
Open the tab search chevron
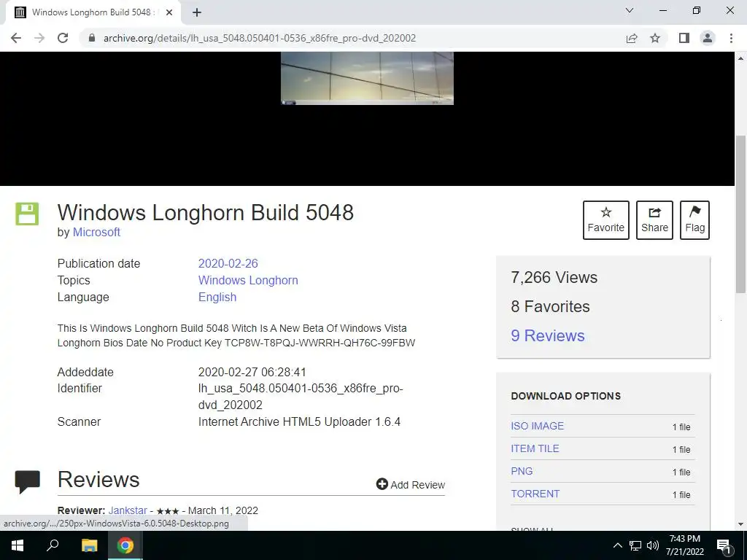[630, 10]
